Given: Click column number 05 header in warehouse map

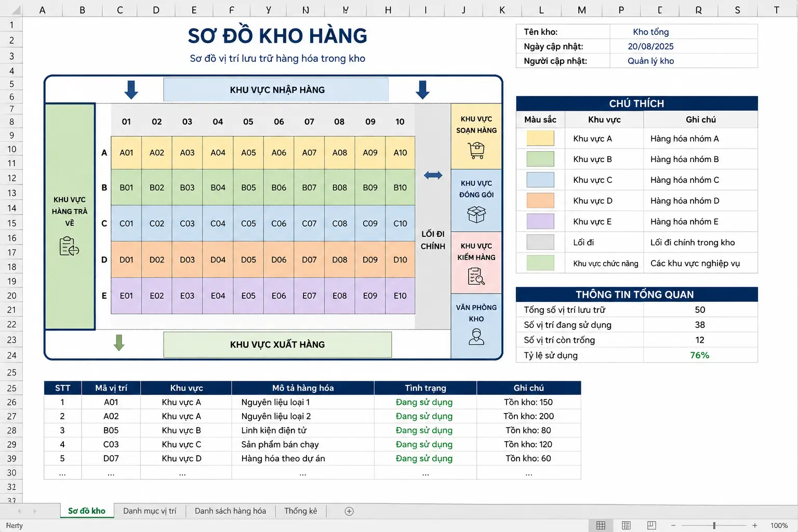Looking at the screenshot, I should (x=248, y=122).
